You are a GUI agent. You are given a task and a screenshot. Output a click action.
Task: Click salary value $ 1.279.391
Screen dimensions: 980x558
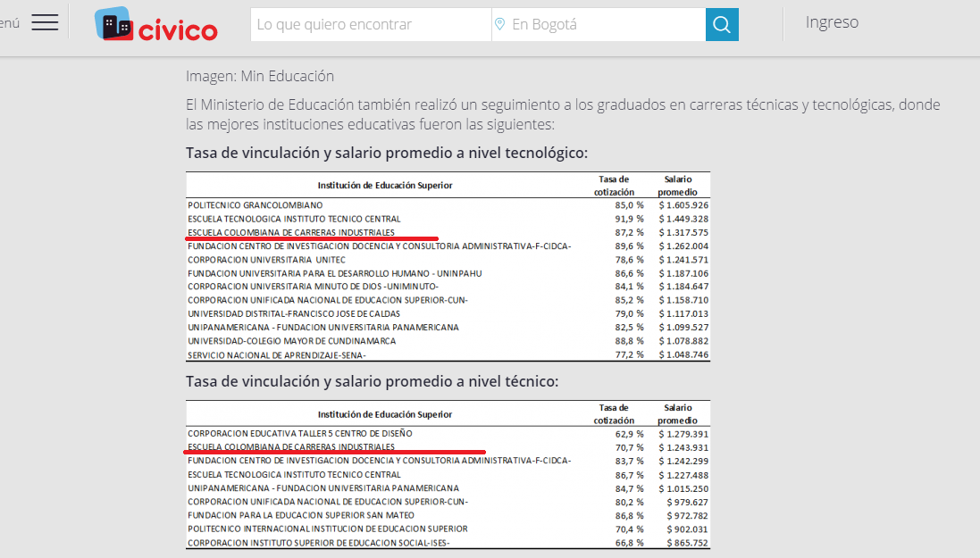point(683,434)
